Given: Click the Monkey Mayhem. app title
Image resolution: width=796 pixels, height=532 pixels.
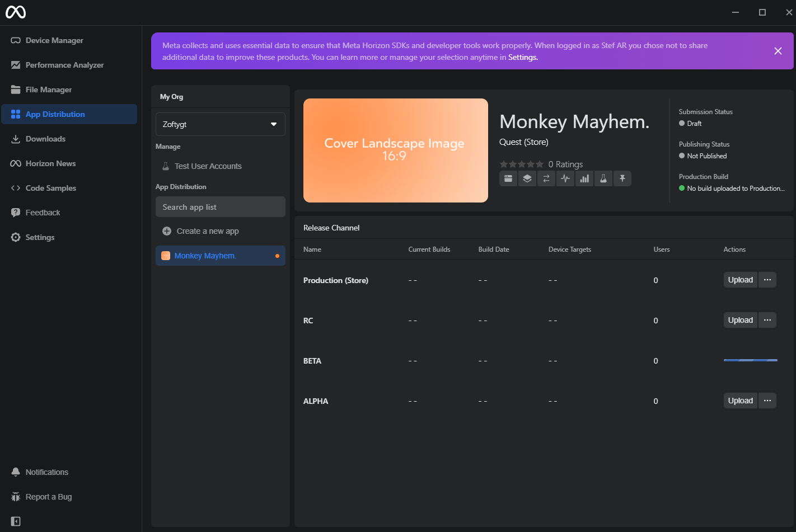Looking at the screenshot, I should [x=574, y=121].
